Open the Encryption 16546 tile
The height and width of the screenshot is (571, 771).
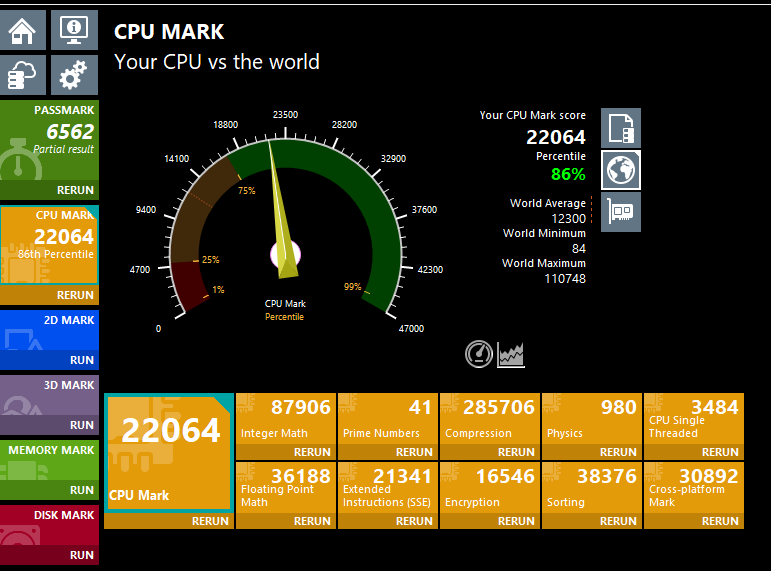(490, 487)
